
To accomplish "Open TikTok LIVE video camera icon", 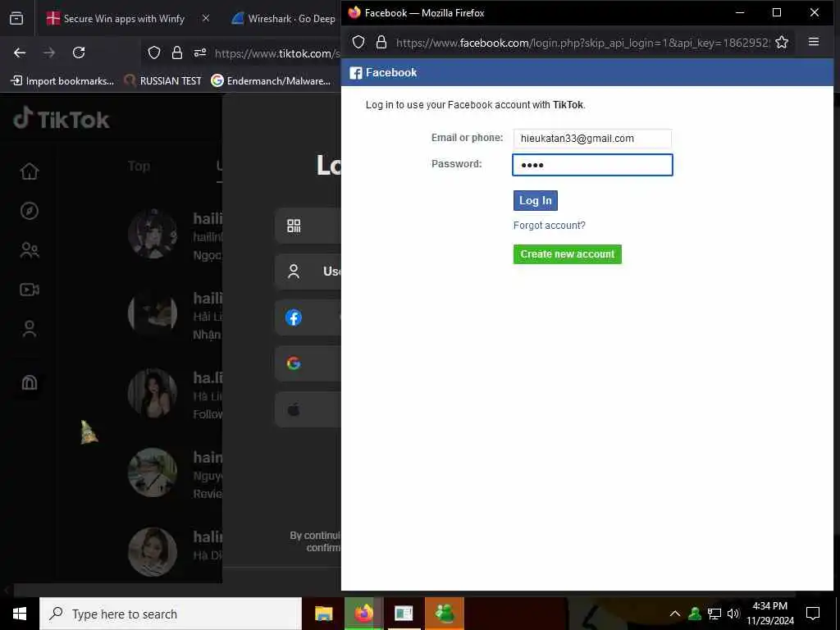I will pos(30,290).
